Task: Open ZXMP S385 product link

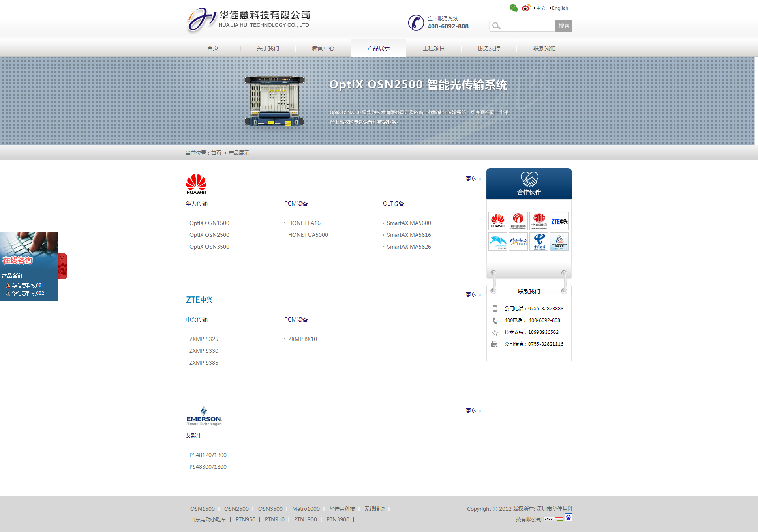Action: pyautogui.click(x=204, y=363)
